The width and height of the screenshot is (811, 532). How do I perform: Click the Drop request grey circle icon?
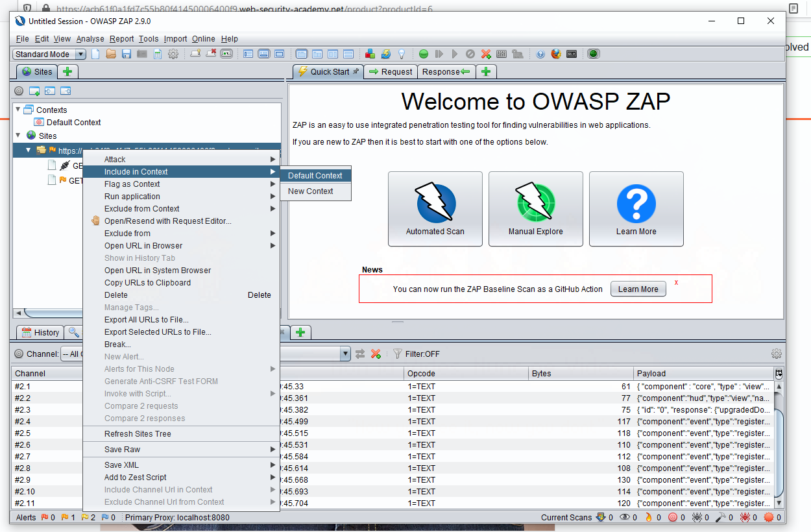tap(470, 54)
